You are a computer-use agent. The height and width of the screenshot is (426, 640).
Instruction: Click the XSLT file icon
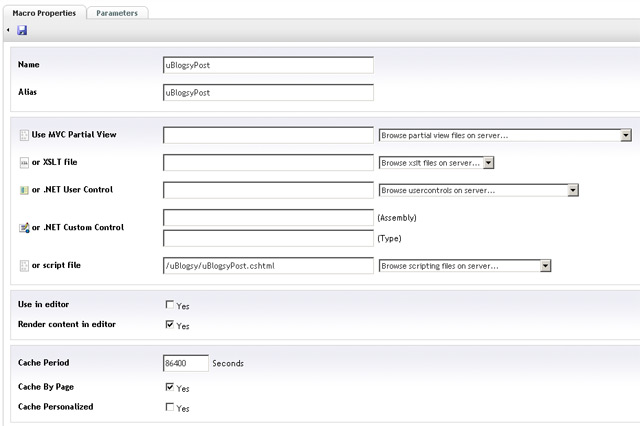click(24, 163)
